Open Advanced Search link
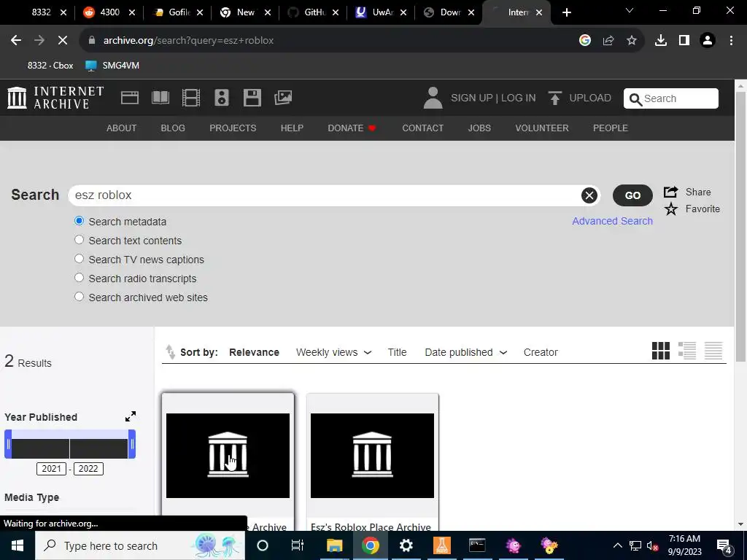 click(x=612, y=221)
